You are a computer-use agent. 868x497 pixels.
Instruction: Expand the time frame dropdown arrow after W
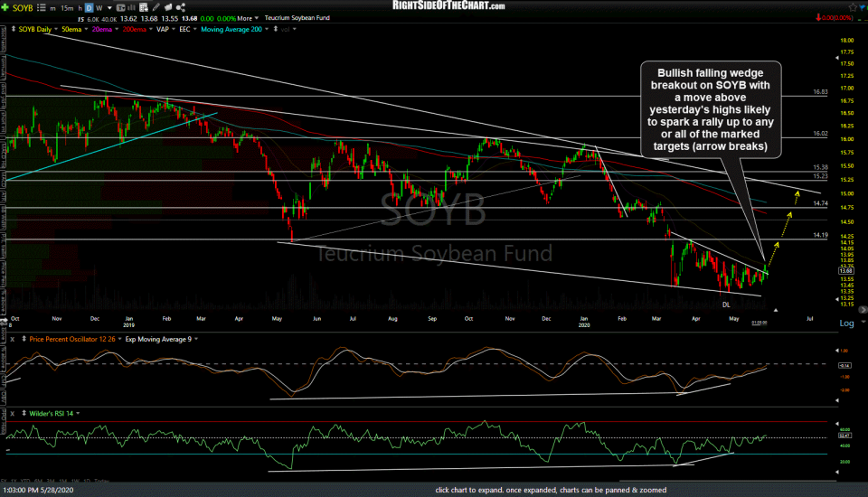click(x=109, y=8)
